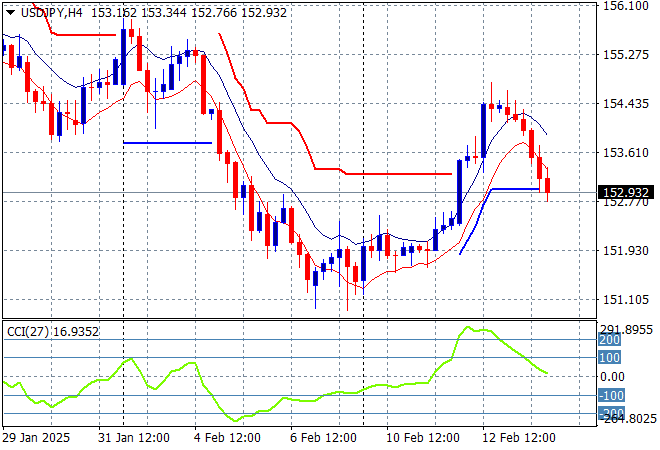
Task: Click the 29 Jan 2025 date label
Action: click(36, 438)
